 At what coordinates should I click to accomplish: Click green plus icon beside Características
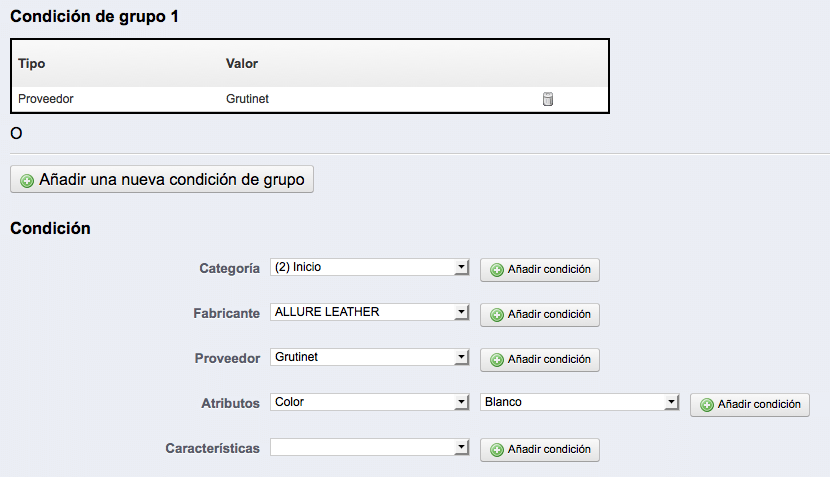pyautogui.click(x=497, y=450)
